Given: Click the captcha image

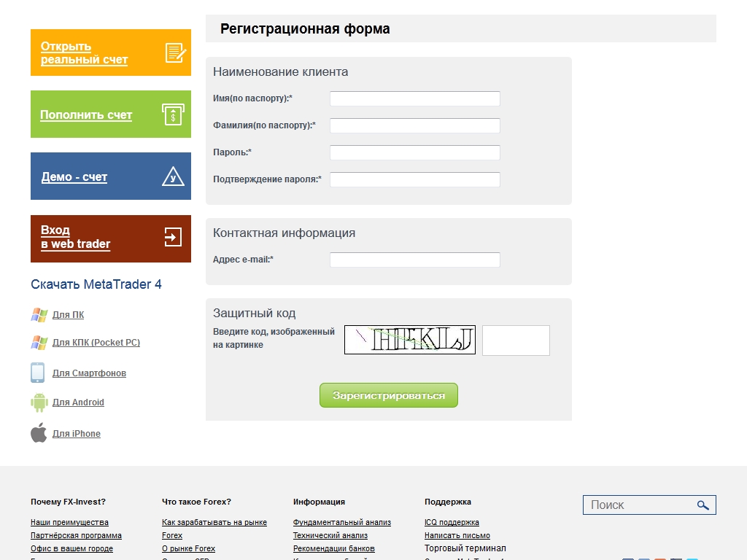Looking at the screenshot, I should tap(409, 340).
